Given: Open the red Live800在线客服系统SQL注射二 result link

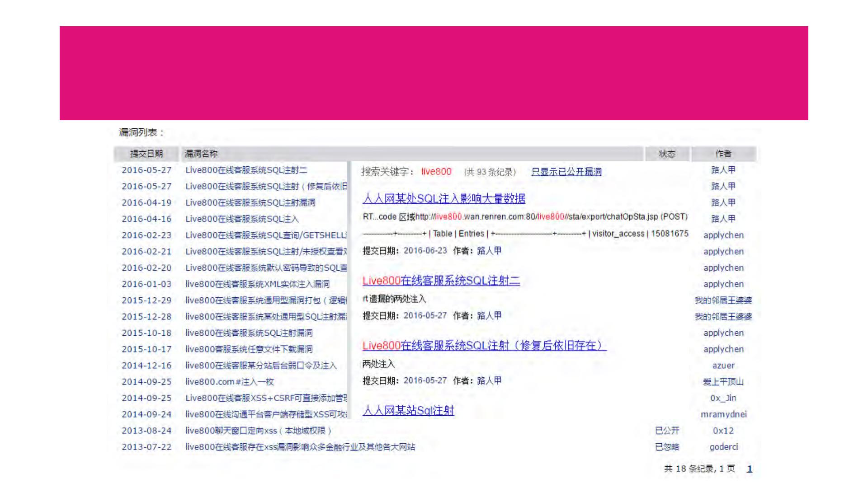Looking at the screenshot, I should (x=441, y=281).
